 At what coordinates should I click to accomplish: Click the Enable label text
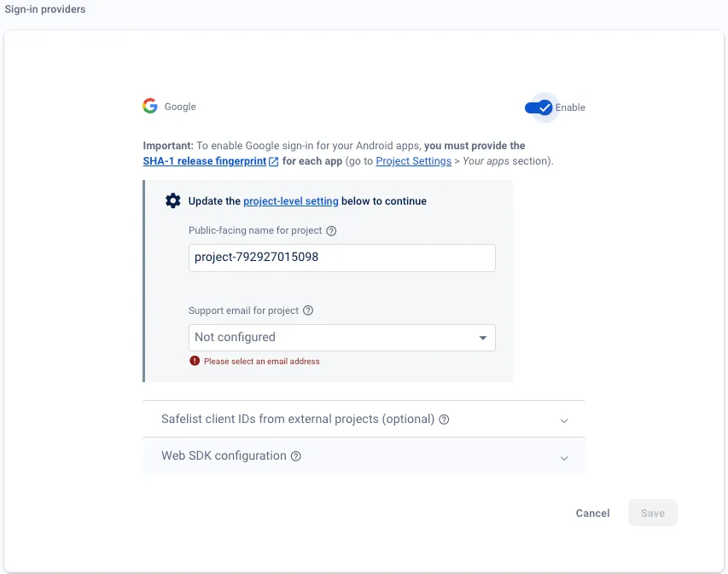570,107
